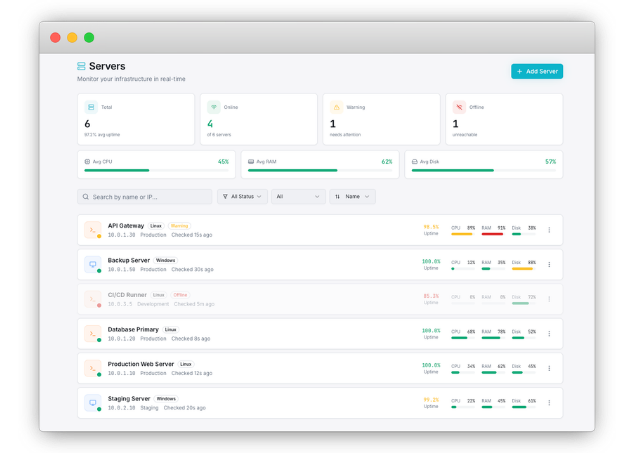Click the Database Primary server name

pos(133,330)
